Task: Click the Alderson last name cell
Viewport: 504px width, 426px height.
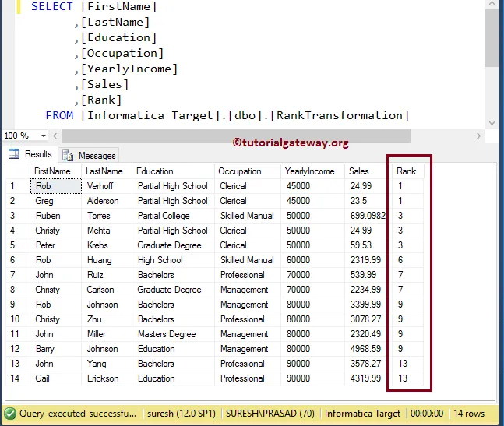Action: pos(107,201)
